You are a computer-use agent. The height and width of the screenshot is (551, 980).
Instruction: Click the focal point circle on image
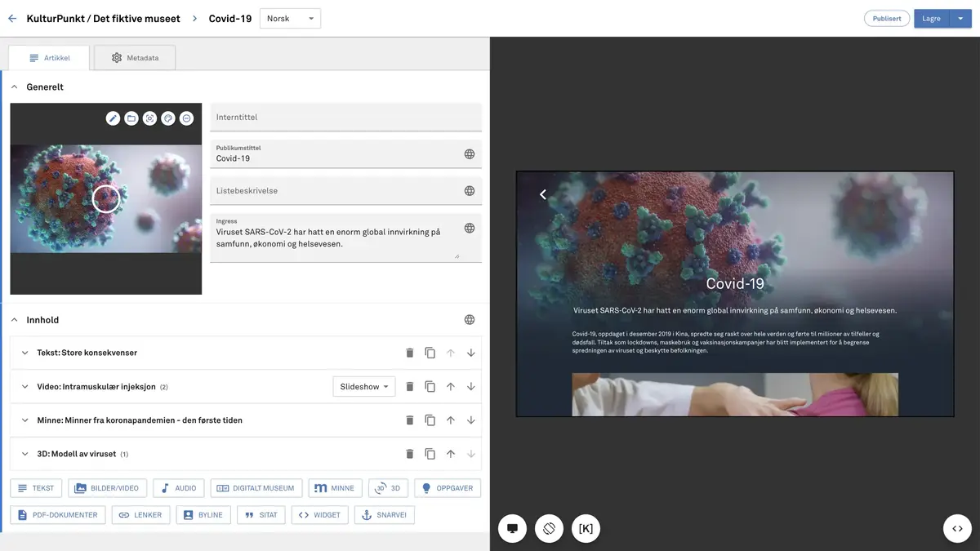click(x=106, y=198)
